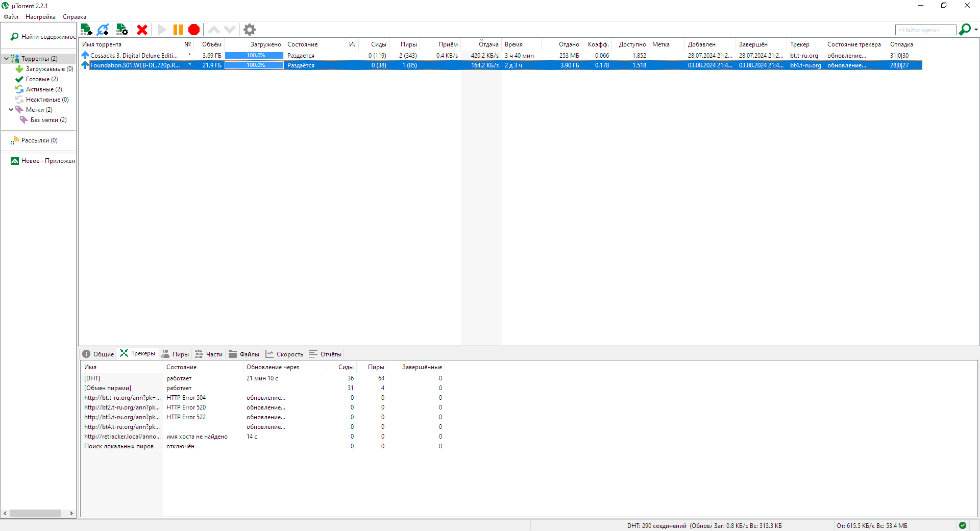This screenshot has height=531, width=980.
Task: Select bt3.t-ru.org tracker with Error 522
Action: click(262, 417)
